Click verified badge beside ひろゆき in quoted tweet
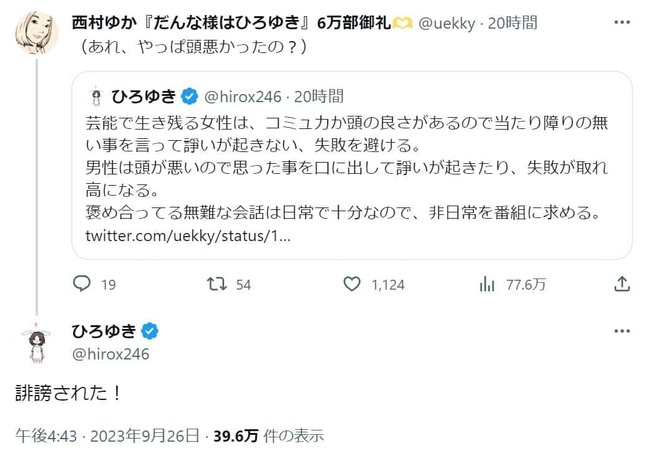The width and height of the screenshot is (645, 466). point(187,96)
